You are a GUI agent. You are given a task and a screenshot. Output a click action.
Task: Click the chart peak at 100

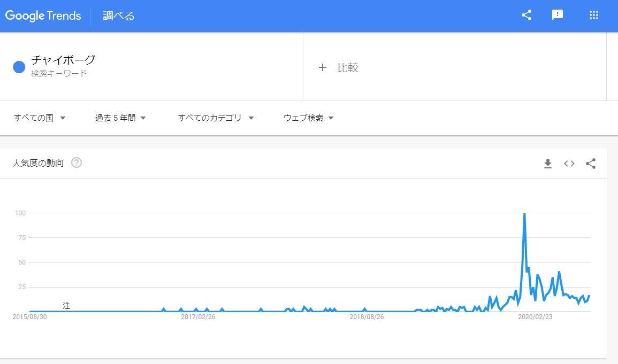tap(524, 214)
